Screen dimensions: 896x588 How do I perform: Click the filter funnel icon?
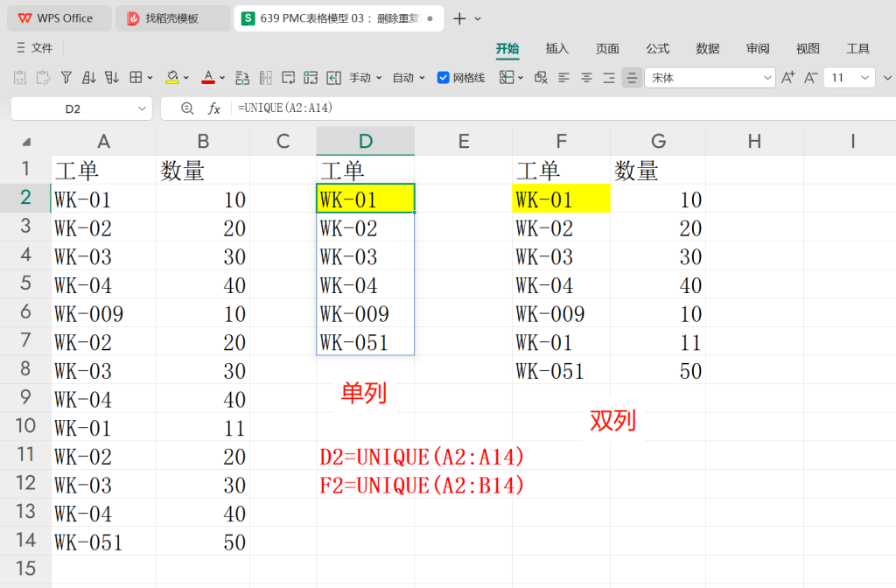(x=66, y=78)
